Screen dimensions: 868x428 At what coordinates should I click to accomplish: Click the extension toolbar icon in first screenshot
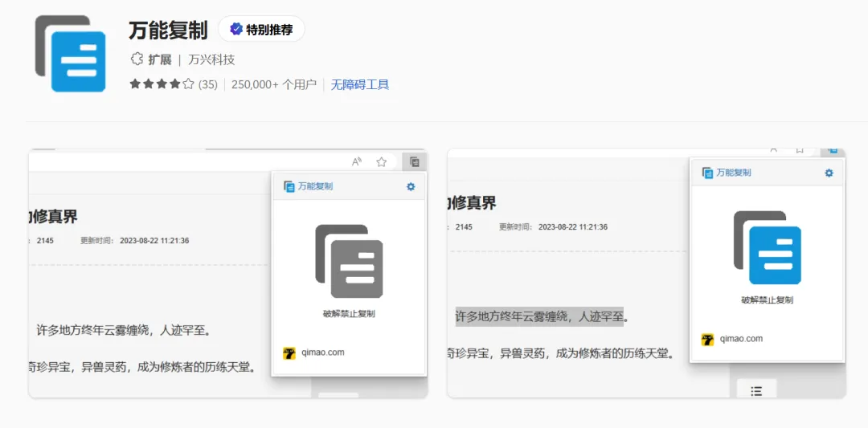point(415,162)
